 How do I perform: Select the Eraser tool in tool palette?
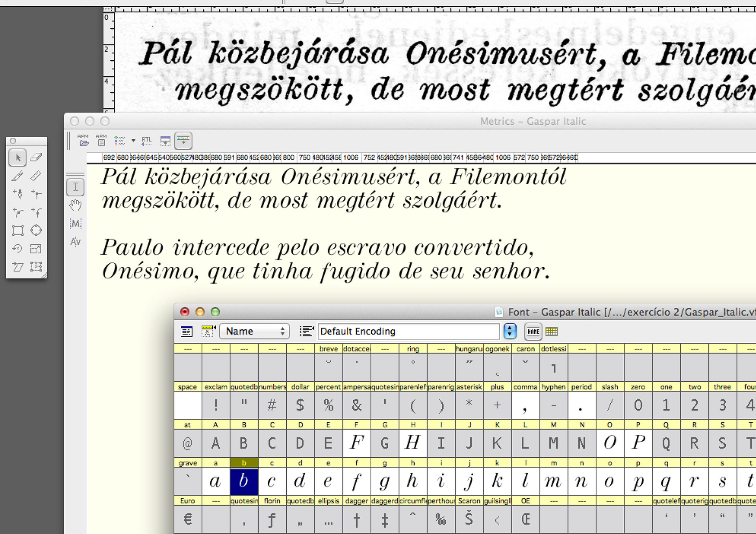pos(36,157)
